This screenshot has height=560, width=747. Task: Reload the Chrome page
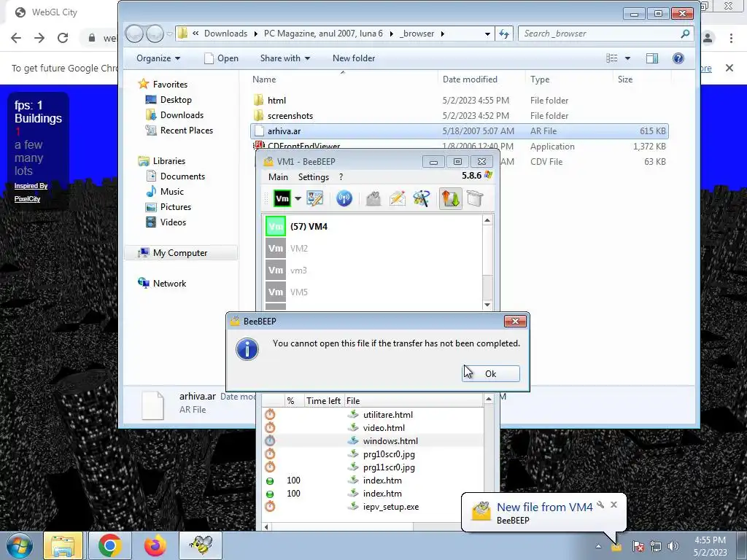click(x=63, y=38)
